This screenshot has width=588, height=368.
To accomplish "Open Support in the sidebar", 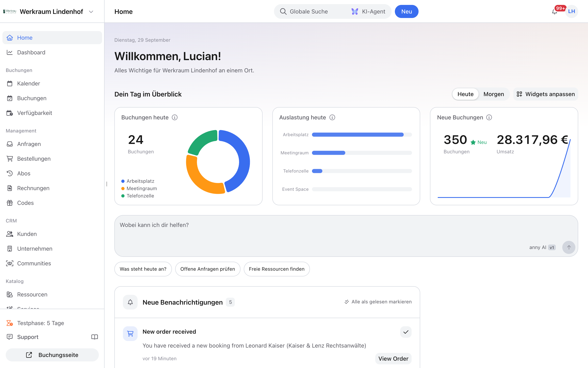I will point(28,337).
